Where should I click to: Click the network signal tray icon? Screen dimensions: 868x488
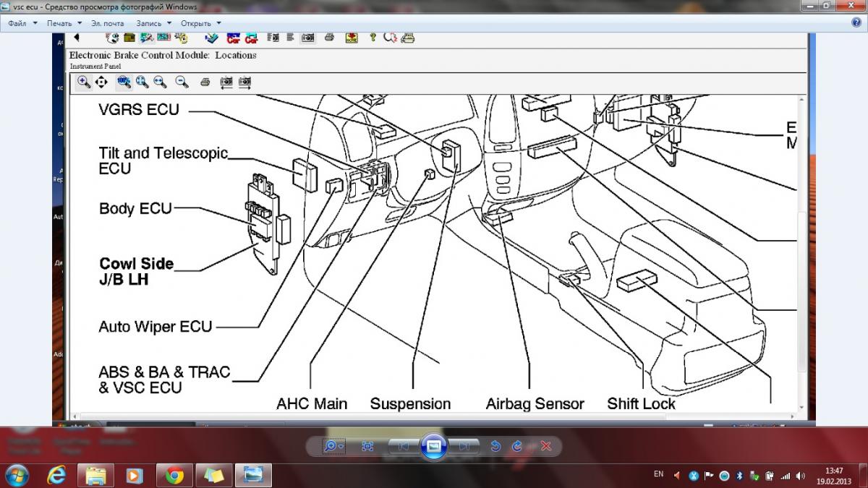coord(785,476)
